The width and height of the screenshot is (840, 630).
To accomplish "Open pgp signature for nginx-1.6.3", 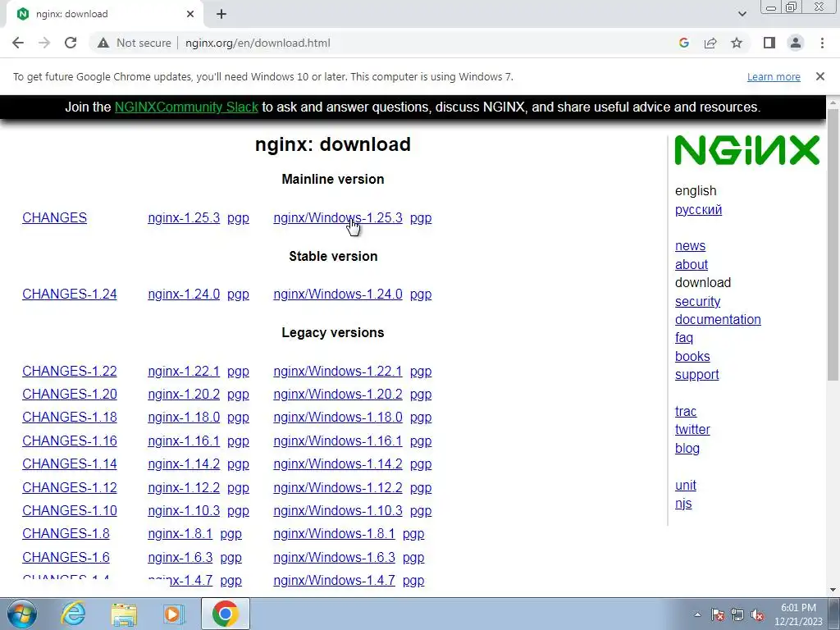I will [231, 558].
